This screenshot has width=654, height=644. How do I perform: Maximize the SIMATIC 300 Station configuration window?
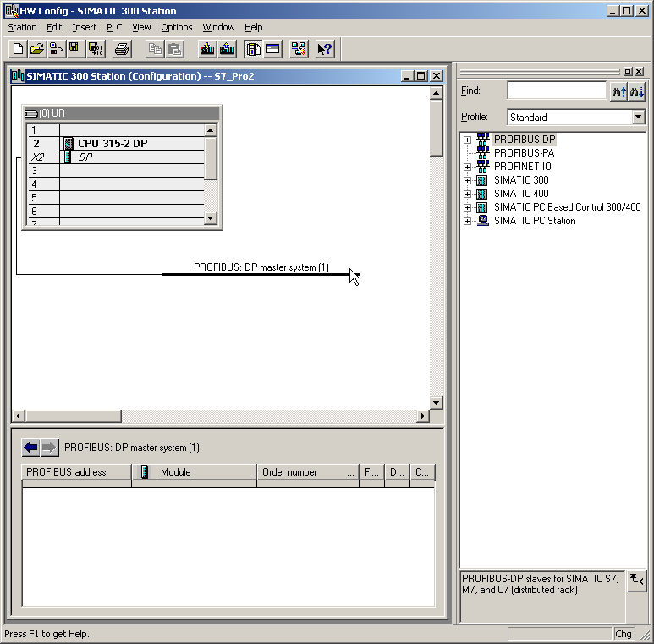click(421, 76)
